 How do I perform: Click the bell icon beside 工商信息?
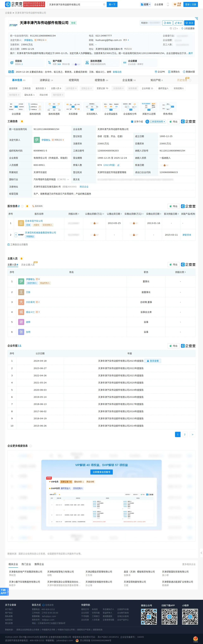(22, 121)
